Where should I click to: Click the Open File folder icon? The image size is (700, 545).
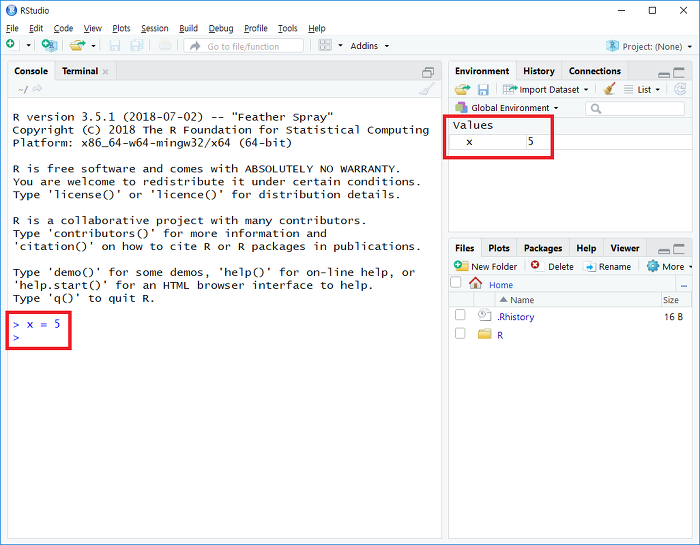click(x=77, y=45)
